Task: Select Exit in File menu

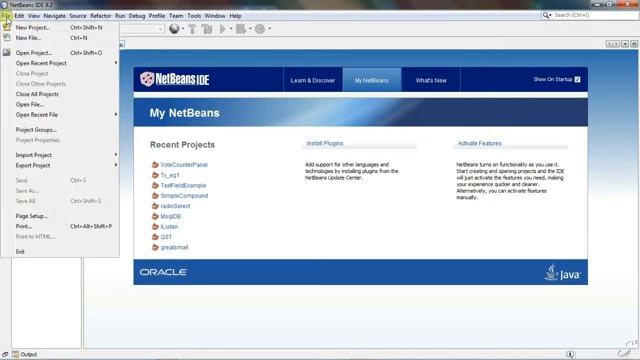Action: [60, 251]
